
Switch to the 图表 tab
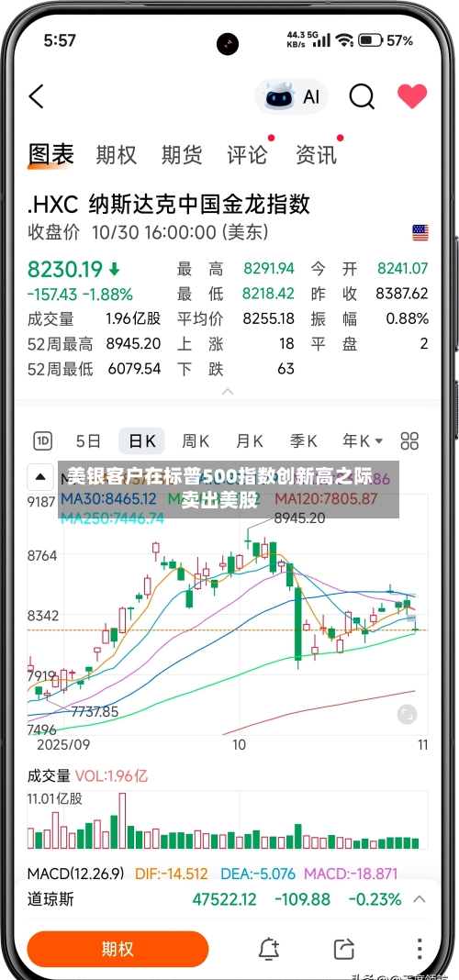click(x=51, y=154)
